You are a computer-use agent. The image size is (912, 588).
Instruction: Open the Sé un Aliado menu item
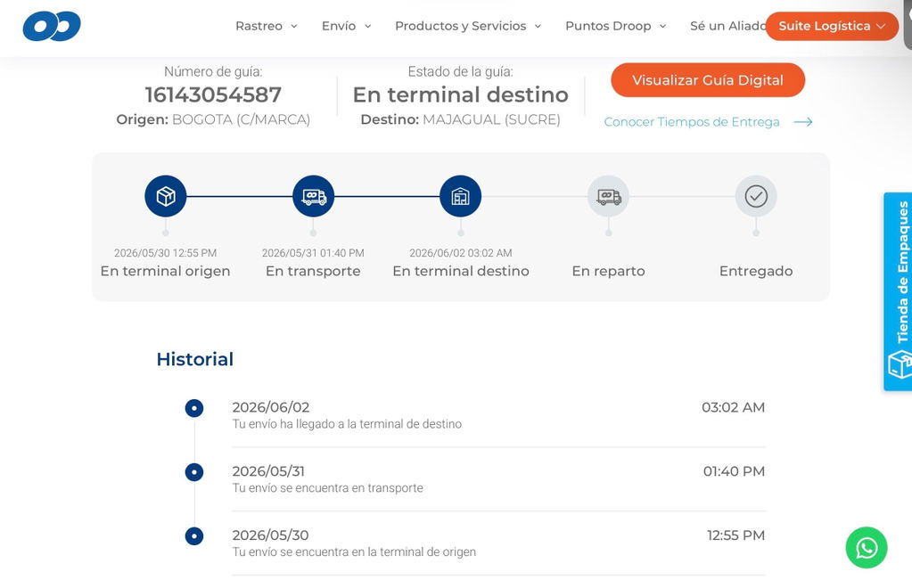(727, 26)
